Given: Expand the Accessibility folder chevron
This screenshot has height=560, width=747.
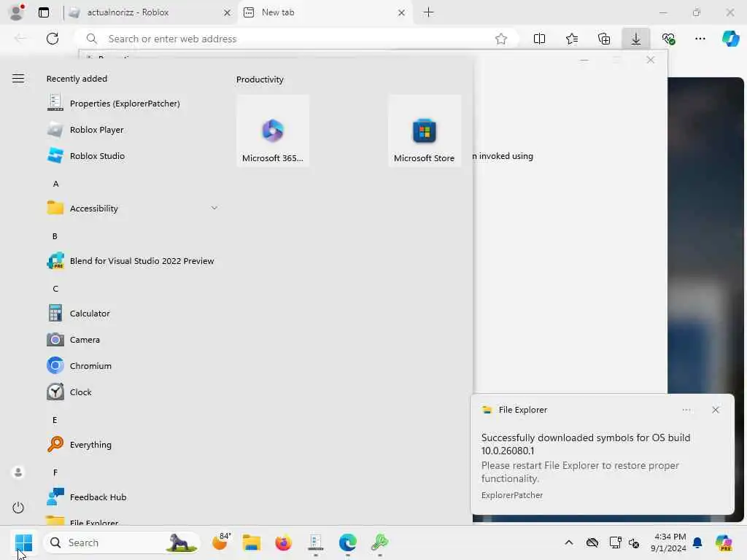Looking at the screenshot, I should click(x=214, y=208).
